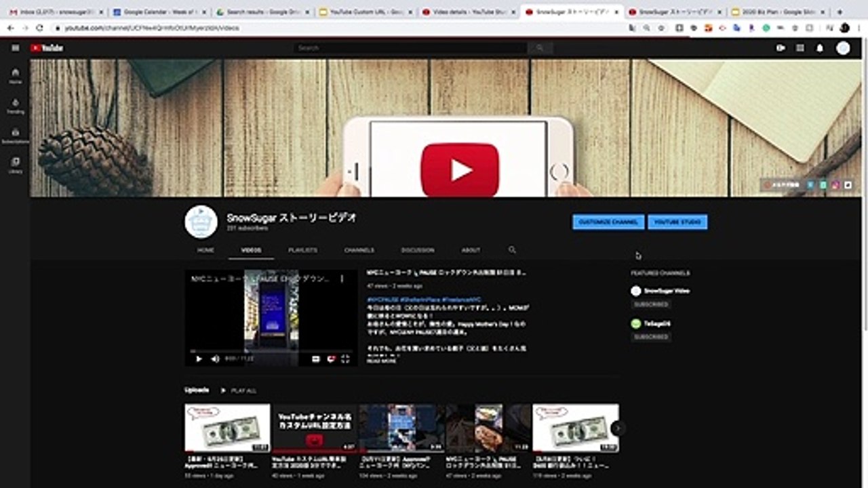Open the YouTube hamburger guide menu
Image resolution: width=868 pixels, height=488 pixels.
(15, 48)
